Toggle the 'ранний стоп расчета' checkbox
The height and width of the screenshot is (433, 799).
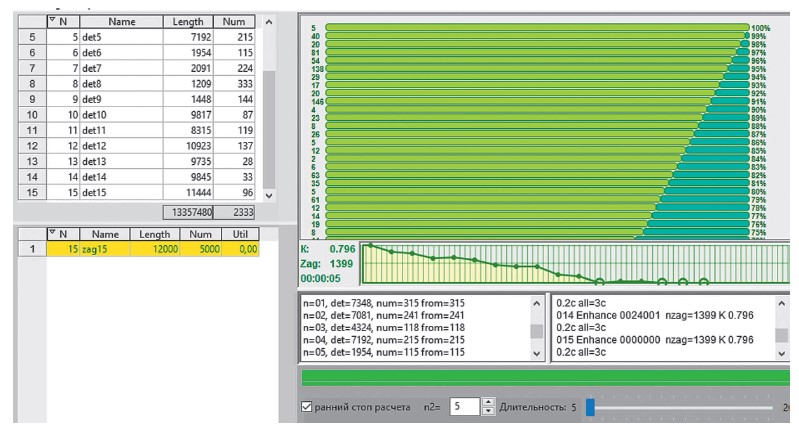coord(308,408)
